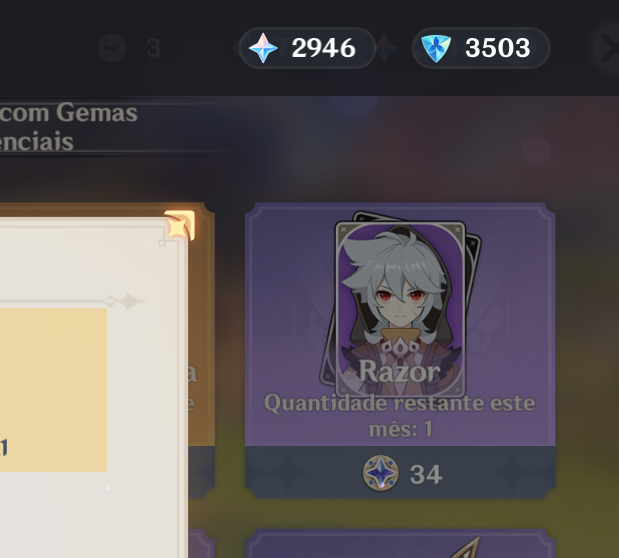Click the sparkle ornament above yellow box

(x=126, y=301)
